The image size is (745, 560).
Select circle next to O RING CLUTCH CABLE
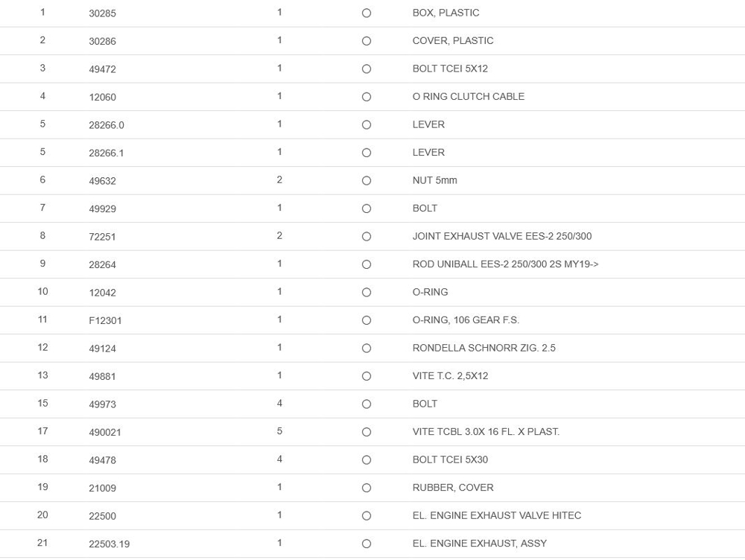click(366, 97)
